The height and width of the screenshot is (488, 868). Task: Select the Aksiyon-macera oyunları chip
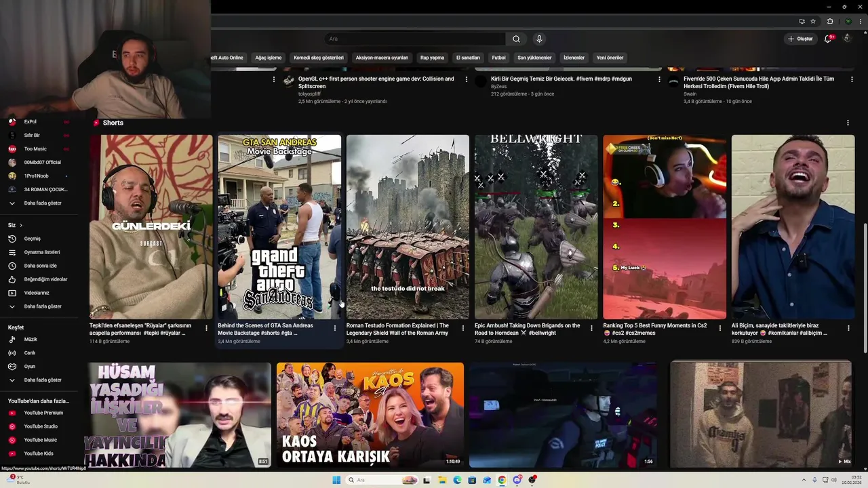pos(382,58)
